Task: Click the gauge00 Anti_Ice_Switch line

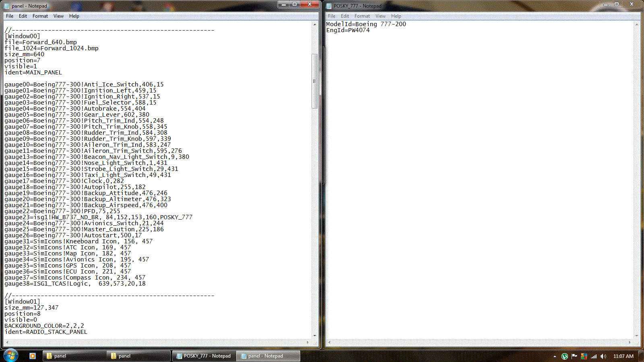Action: pos(84,84)
